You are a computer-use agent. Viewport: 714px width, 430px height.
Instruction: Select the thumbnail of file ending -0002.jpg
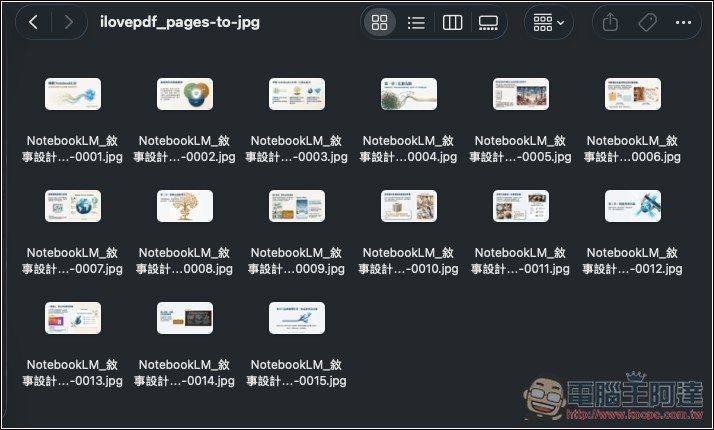point(185,94)
